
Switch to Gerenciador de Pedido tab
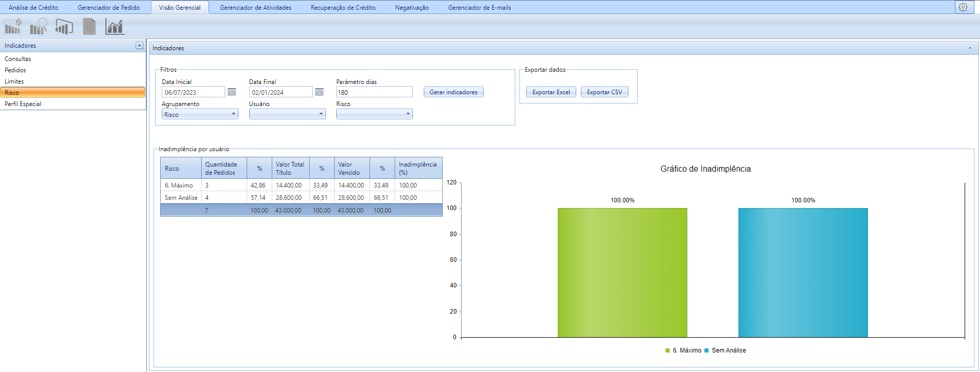pos(108,8)
